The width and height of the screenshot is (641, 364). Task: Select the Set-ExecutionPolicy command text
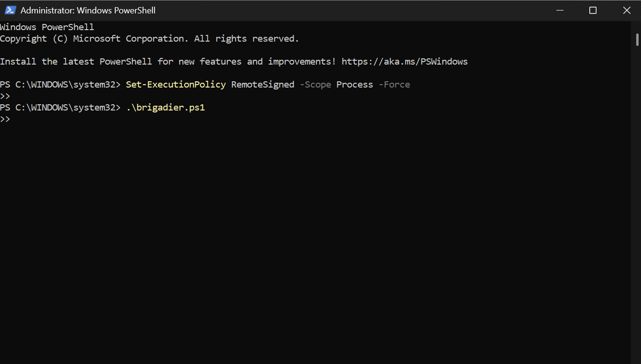click(176, 84)
